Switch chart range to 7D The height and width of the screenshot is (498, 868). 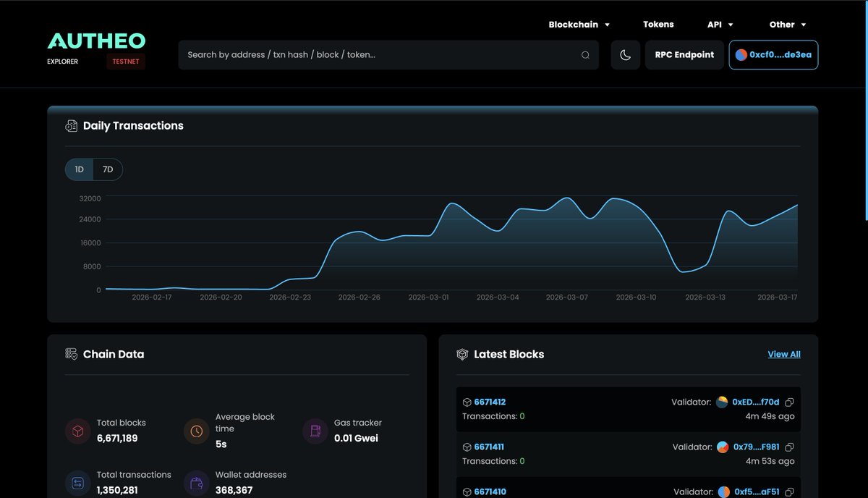pos(108,169)
